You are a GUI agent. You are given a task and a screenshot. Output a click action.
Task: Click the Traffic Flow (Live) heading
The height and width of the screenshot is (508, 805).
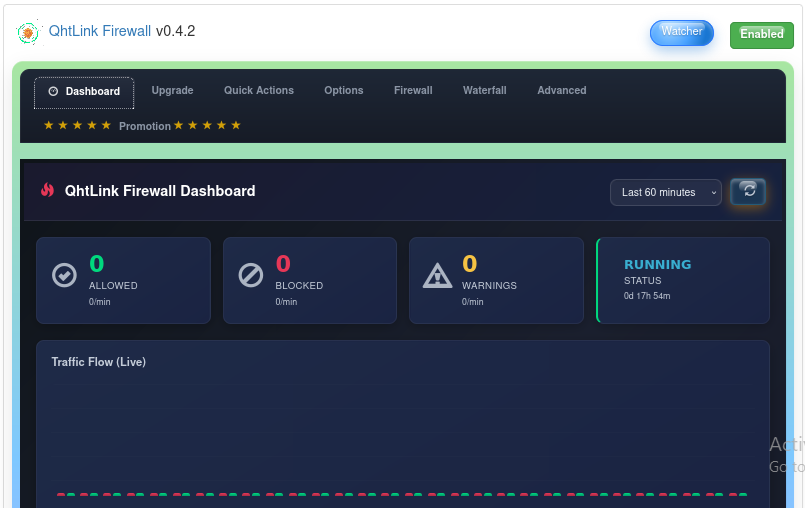99,362
